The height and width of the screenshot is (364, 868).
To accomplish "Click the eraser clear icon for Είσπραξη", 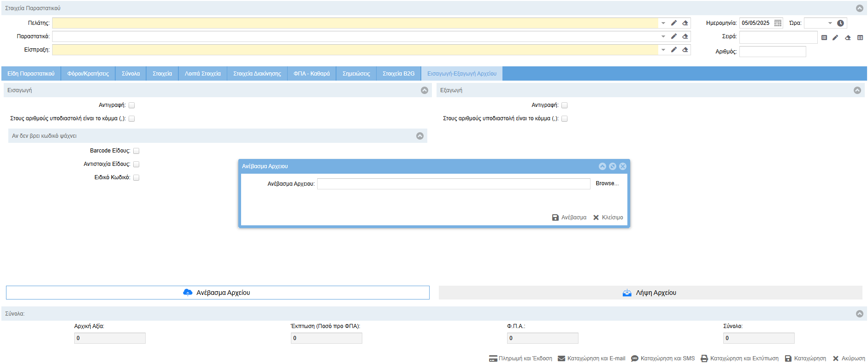I will pyautogui.click(x=685, y=50).
